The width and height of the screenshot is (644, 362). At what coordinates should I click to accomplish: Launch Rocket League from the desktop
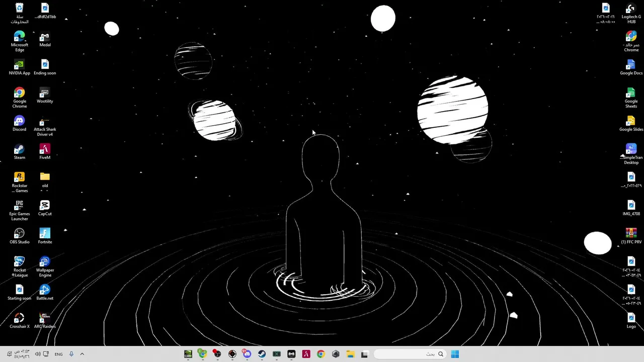(19, 266)
